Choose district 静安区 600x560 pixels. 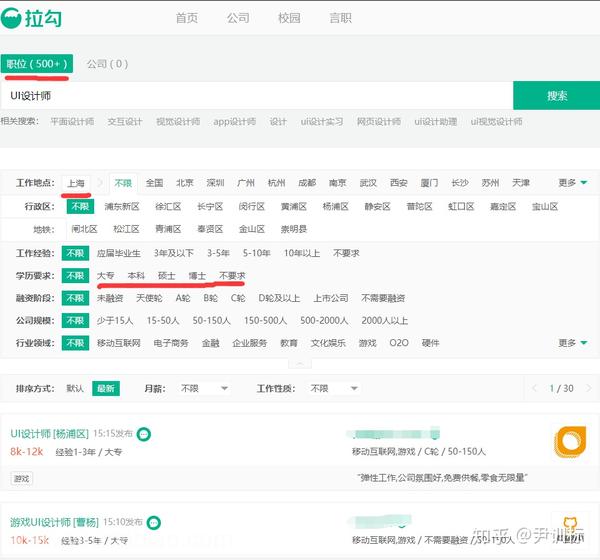click(x=377, y=207)
